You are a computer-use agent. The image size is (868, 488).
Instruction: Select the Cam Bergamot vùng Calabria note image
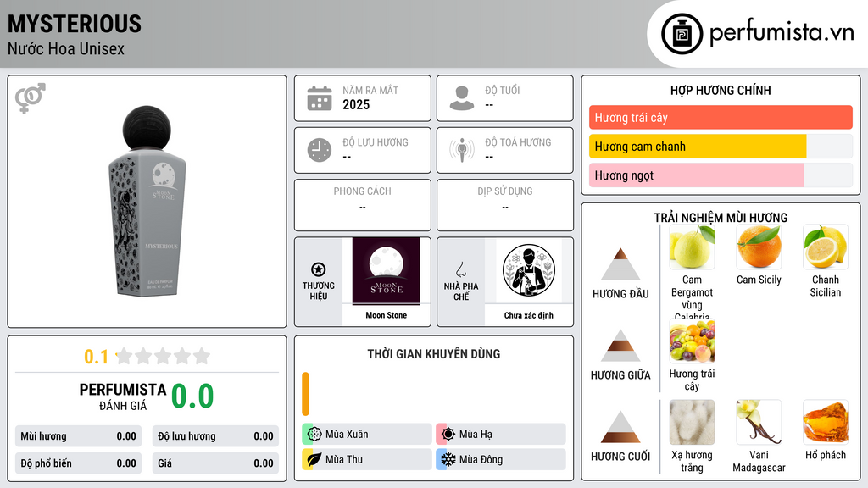coord(692,247)
